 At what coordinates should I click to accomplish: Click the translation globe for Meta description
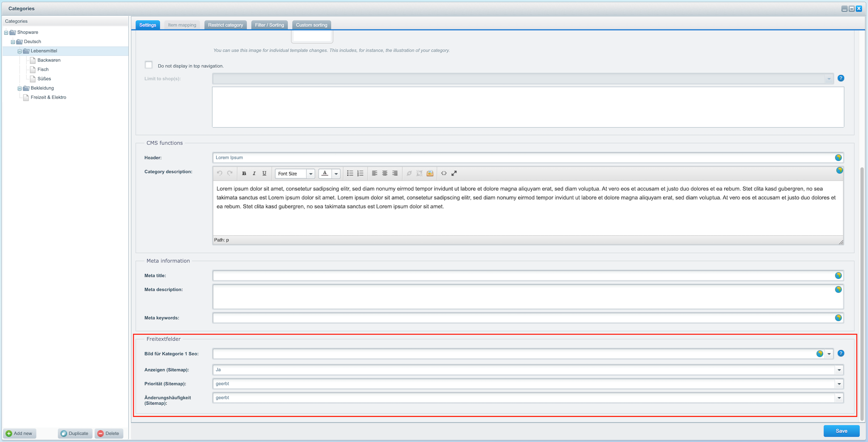[838, 289]
